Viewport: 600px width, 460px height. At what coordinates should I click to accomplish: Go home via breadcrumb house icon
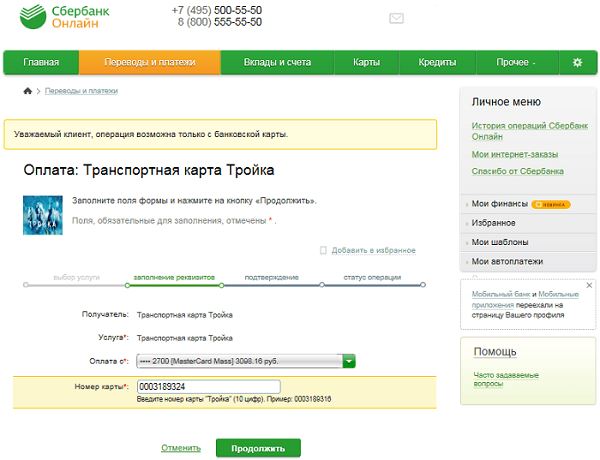pyautogui.click(x=28, y=91)
